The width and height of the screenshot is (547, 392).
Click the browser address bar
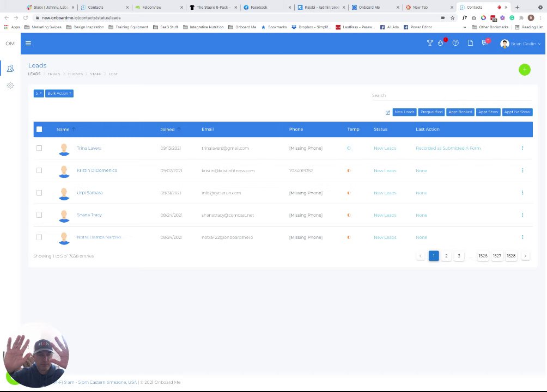tap(237, 18)
